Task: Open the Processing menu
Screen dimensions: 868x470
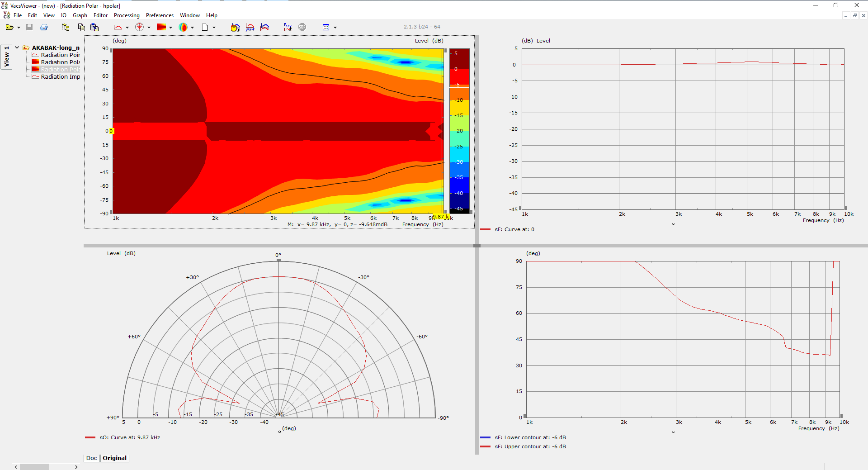Action: (x=127, y=15)
